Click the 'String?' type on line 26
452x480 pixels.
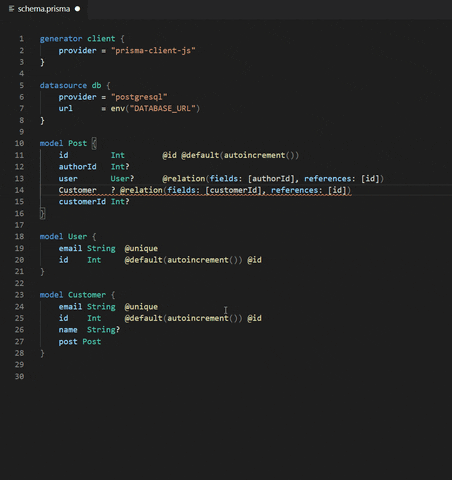(x=103, y=330)
